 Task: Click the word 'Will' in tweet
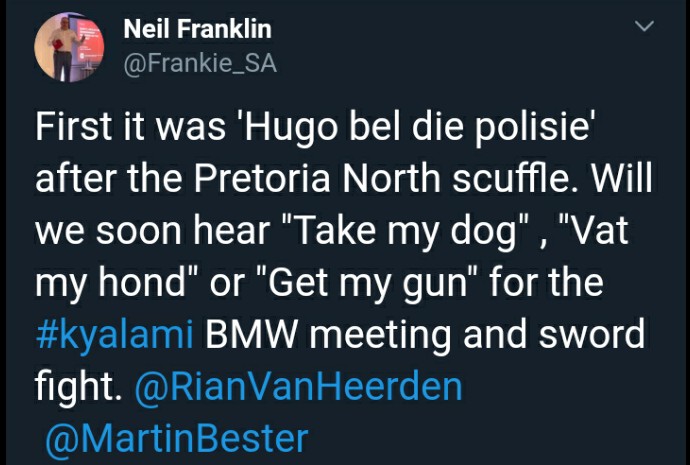click(622, 179)
